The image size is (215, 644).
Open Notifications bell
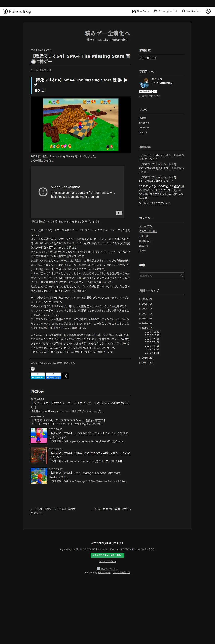point(191,11)
